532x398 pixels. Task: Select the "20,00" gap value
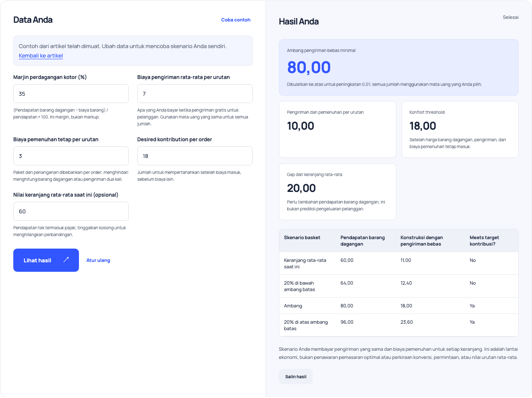click(301, 188)
